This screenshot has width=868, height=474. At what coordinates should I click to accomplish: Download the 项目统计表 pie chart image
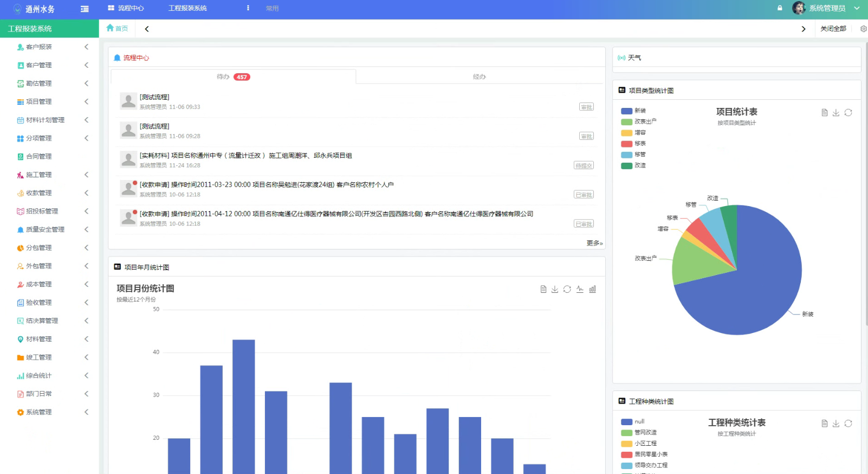pyautogui.click(x=836, y=113)
